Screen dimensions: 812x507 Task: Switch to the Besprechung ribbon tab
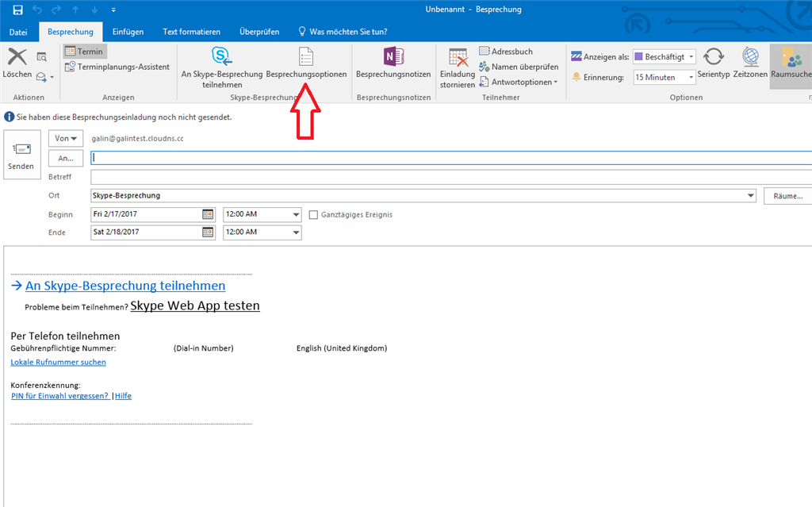71,32
